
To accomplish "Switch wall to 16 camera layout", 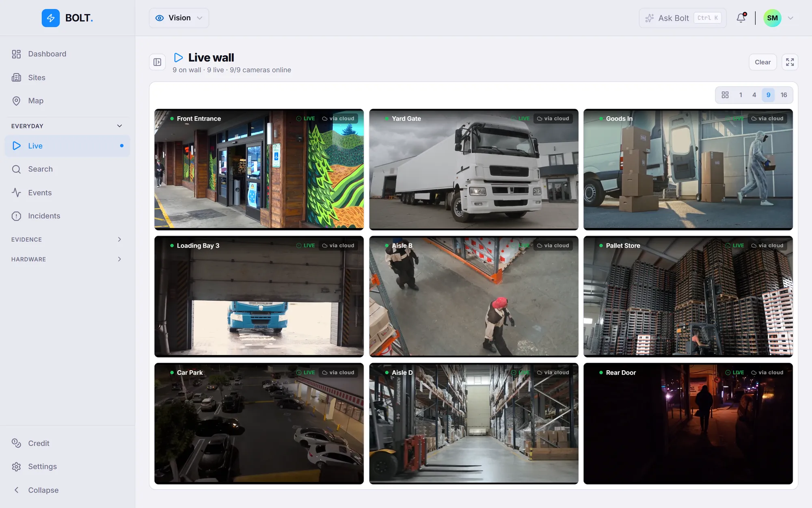I will (784, 95).
